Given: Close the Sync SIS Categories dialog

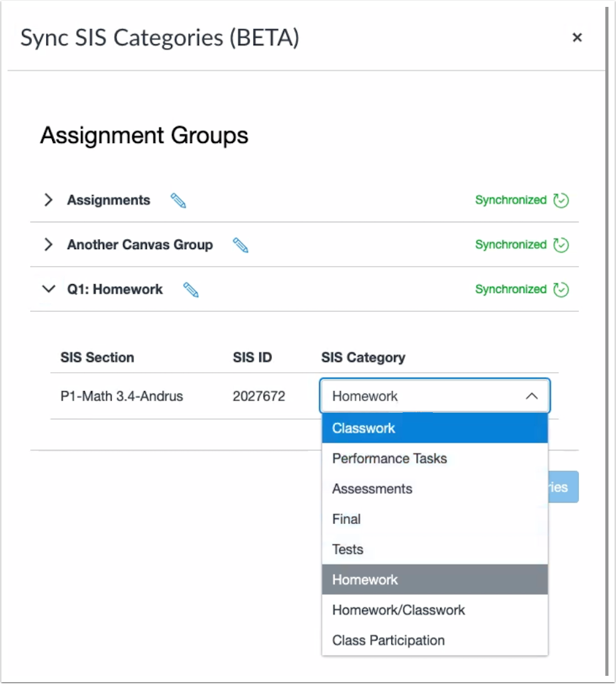Looking at the screenshot, I should [x=577, y=38].
